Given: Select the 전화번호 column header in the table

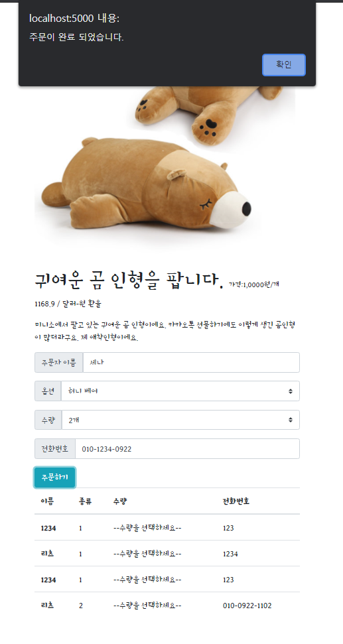Looking at the screenshot, I should coord(236,501).
